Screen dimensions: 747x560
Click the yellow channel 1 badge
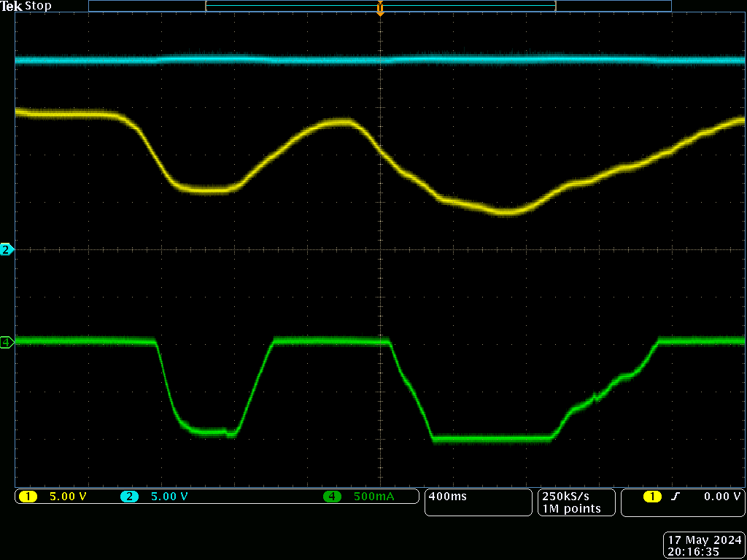click(x=28, y=497)
